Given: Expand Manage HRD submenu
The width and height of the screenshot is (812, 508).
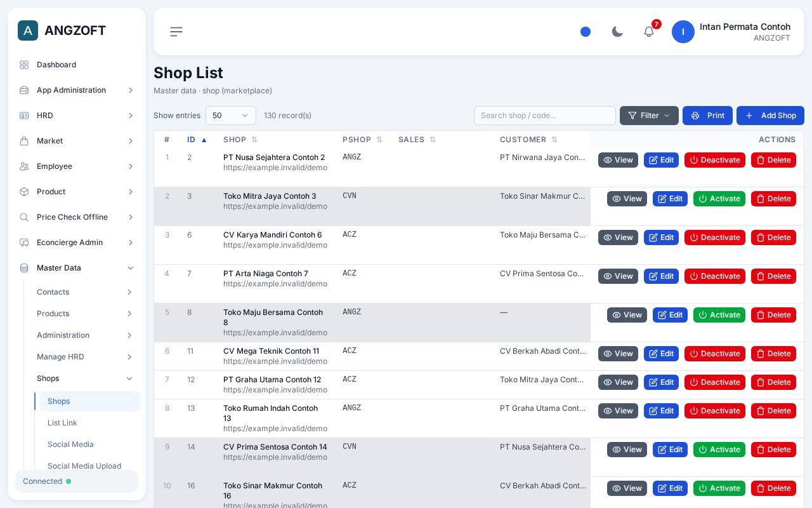Looking at the screenshot, I should point(85,357).
